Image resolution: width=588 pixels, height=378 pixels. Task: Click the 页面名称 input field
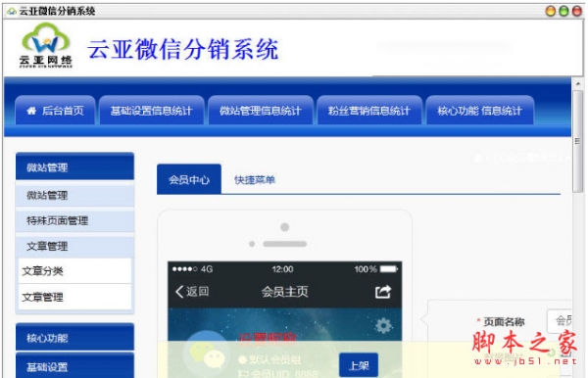[x=561, y=321]
